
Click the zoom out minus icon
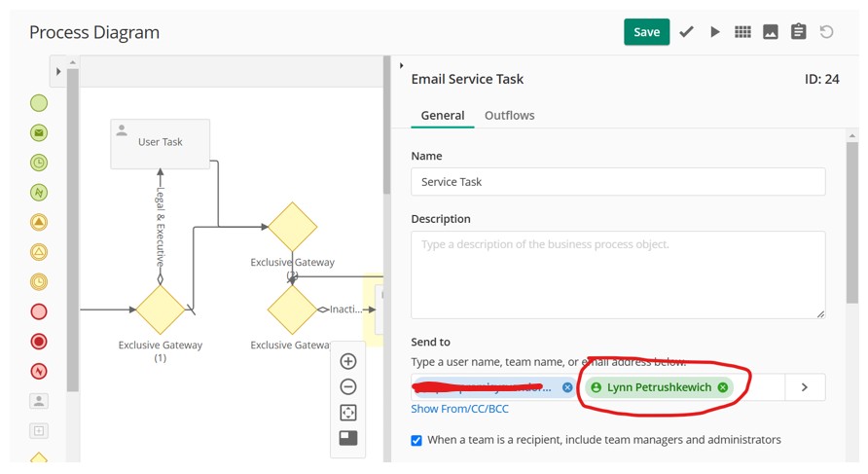(x=348, y=386)
